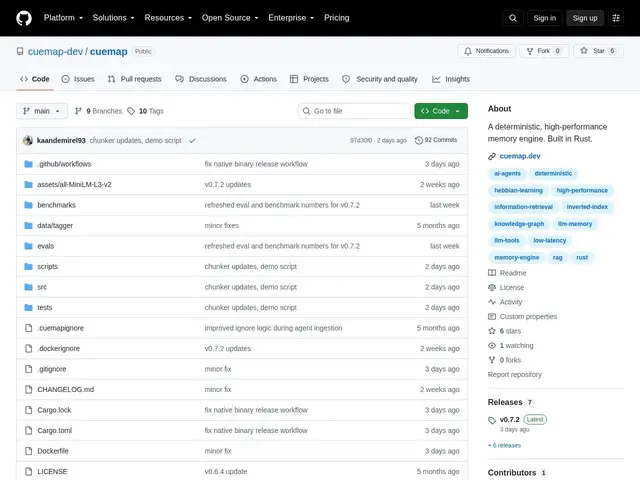Open the .github/workflows folder
The width and height of the screenshot is (640, 480).
pos(64,164)
